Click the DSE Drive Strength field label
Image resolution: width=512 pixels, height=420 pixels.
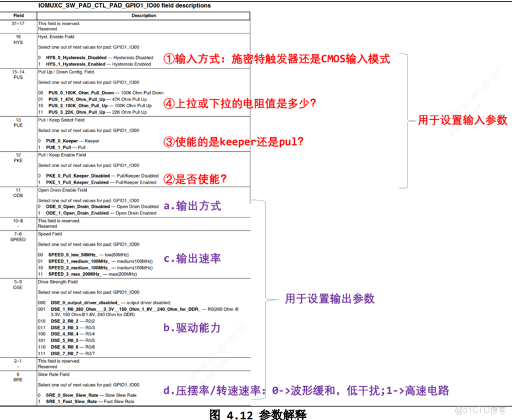(18, 287)
